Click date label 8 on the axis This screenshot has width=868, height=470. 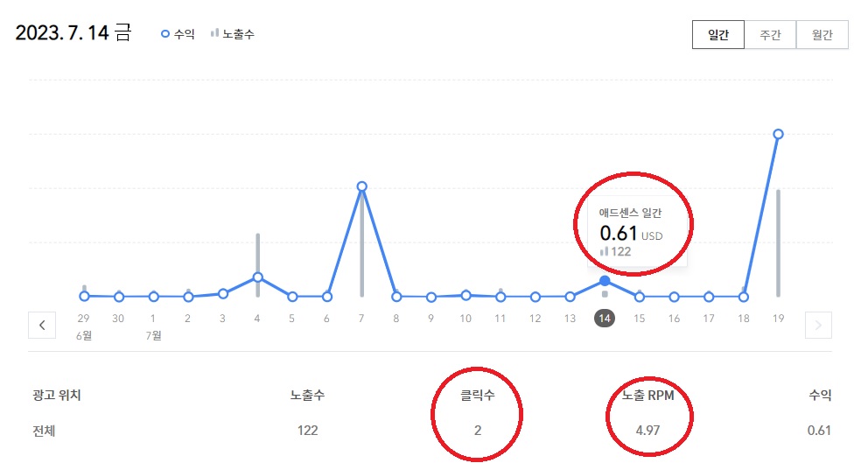395,319
